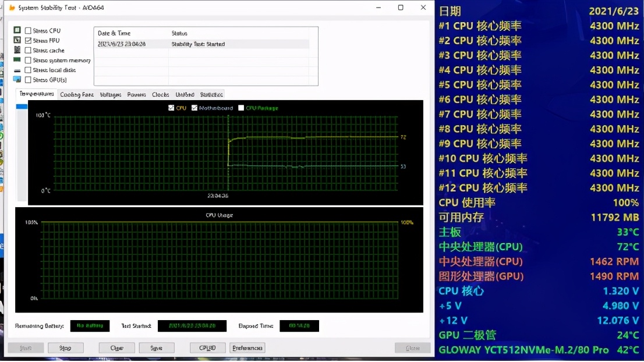Screen dimensions: 644x362
Task: Click the GLOWAY YCT512NVMe SSD temperature row
Action: [539, 350]
